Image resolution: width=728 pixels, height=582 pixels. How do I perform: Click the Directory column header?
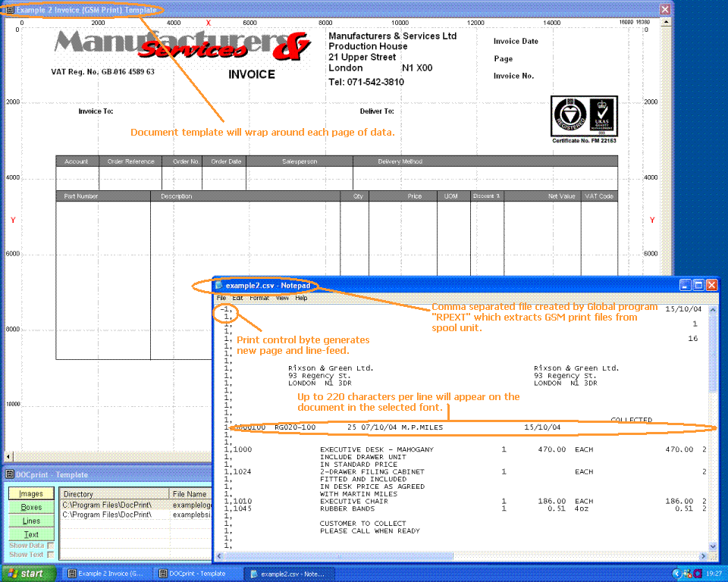tap(115, 494)
